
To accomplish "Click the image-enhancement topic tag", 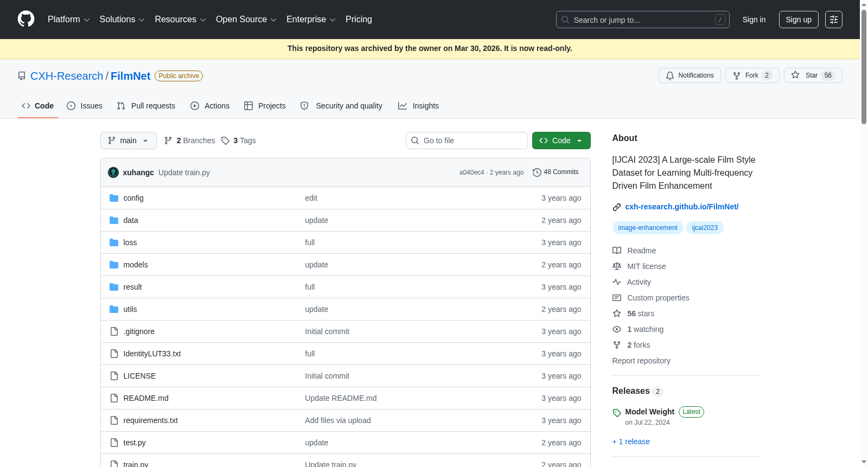I will (x=648, y=228).
